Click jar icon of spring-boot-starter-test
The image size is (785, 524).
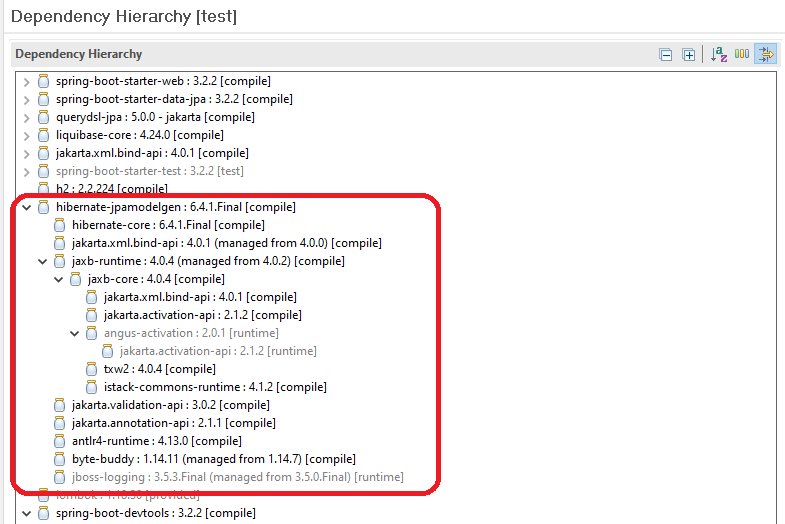coord(44,171)
